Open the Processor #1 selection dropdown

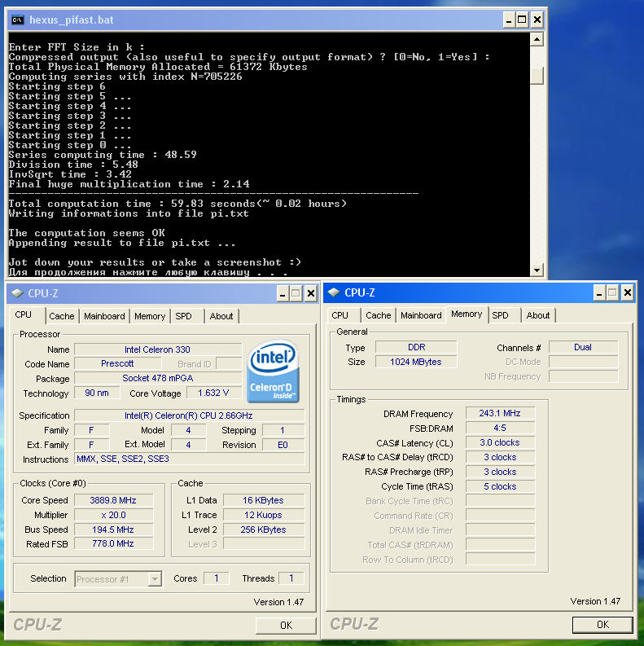pyautogui.click(x=155, y=579)
